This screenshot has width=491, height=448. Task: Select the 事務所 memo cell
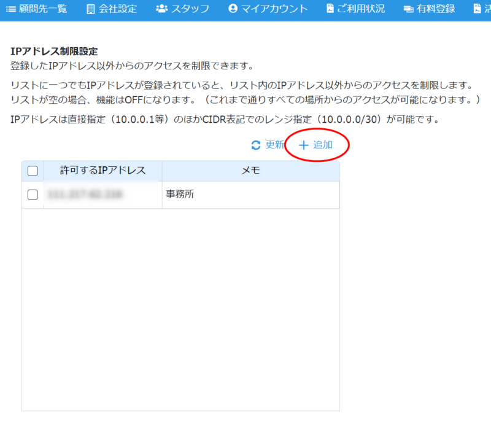251,195
